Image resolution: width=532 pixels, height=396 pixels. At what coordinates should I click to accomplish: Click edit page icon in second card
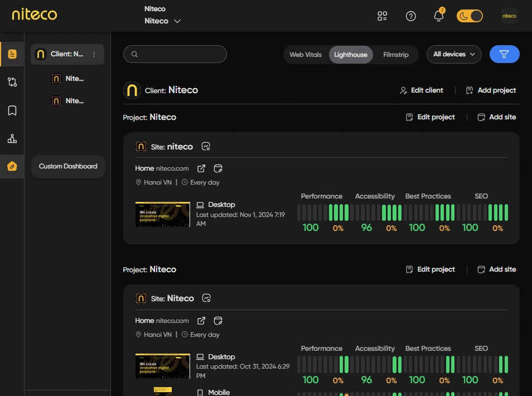218,321
